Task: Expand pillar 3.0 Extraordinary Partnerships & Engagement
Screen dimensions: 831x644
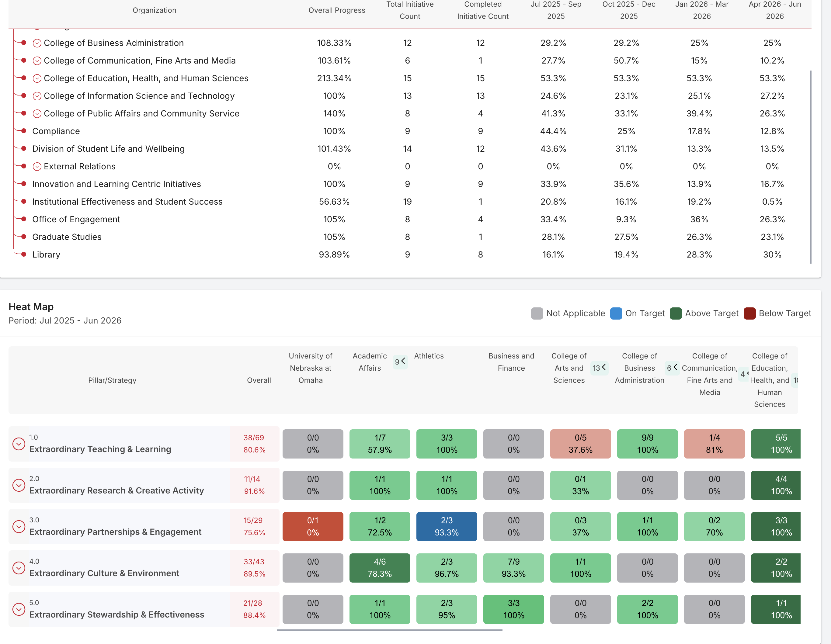Action: point(19,526)
